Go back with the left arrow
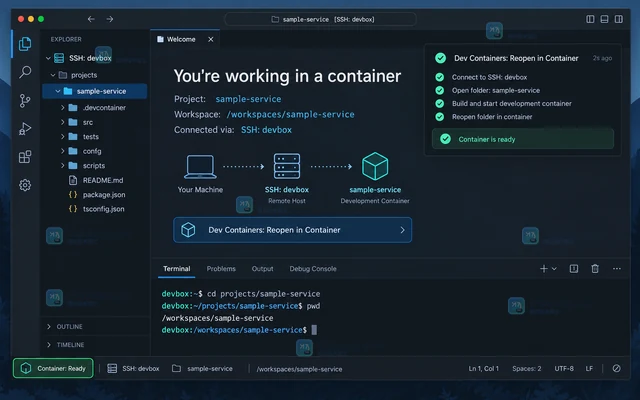The height and width of the screenshot is (400, 640). 91,19
